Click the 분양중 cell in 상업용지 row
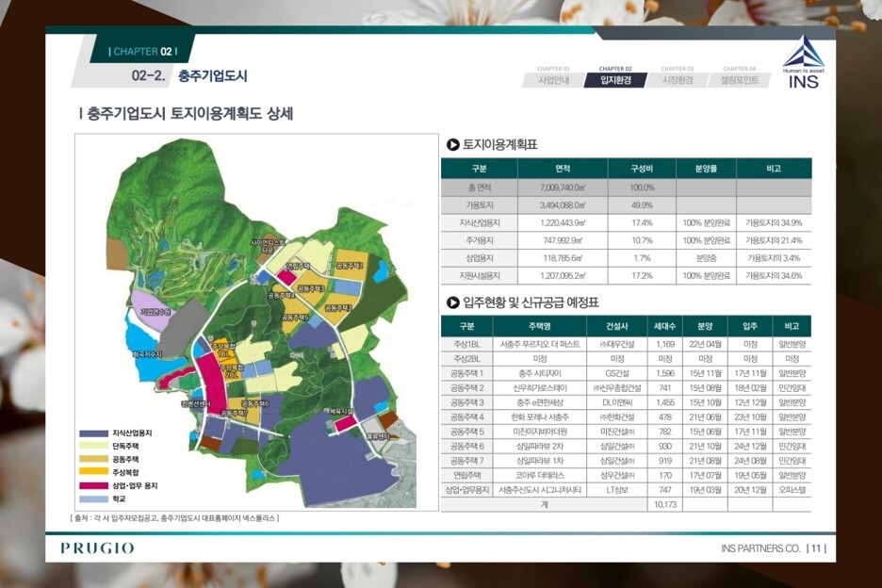Image resolution: width=882 pixels, height=588 pixels. pos(706,258)
